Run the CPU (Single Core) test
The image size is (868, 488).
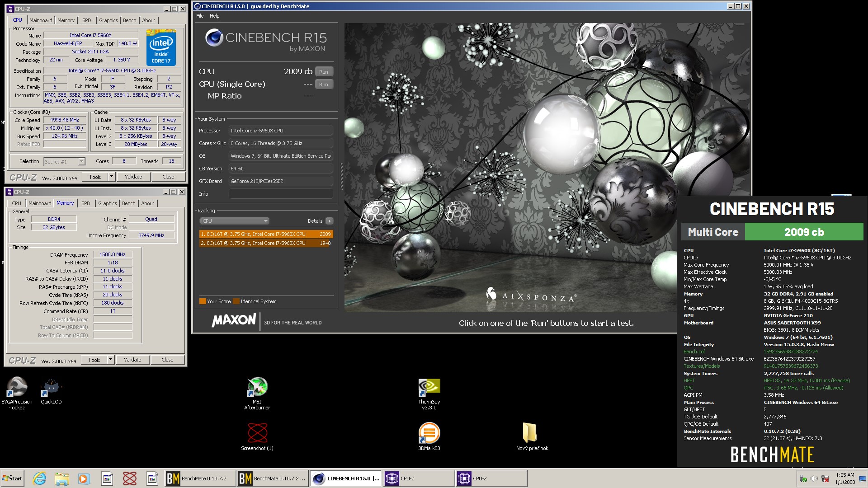click(324, 84)
